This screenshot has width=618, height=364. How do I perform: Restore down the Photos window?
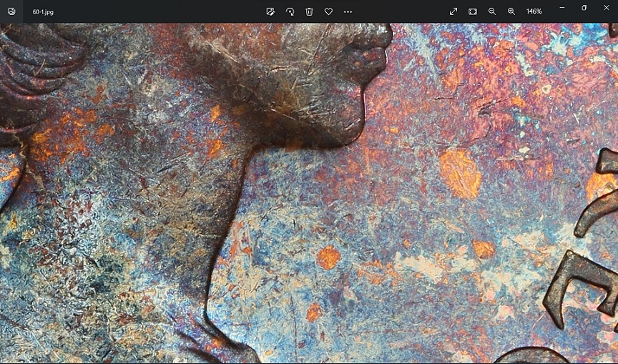pos(584,7)
